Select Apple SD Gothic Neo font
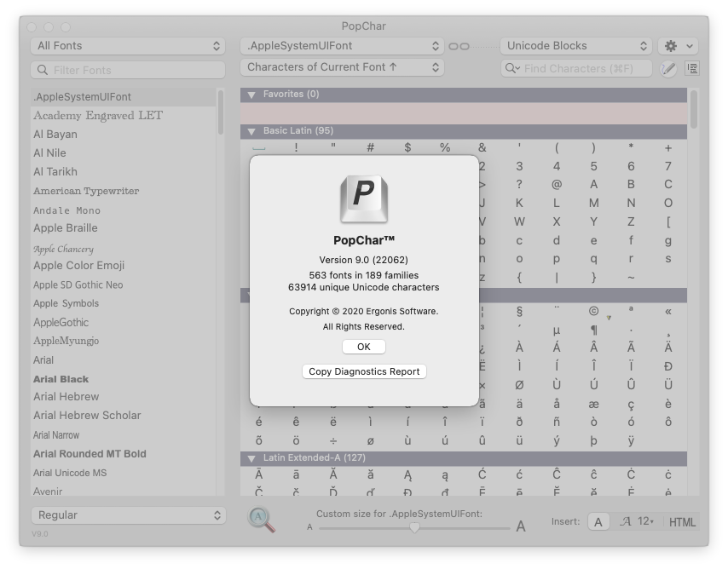The width and height of the screenshot is (728, 569). click(123, 285)
